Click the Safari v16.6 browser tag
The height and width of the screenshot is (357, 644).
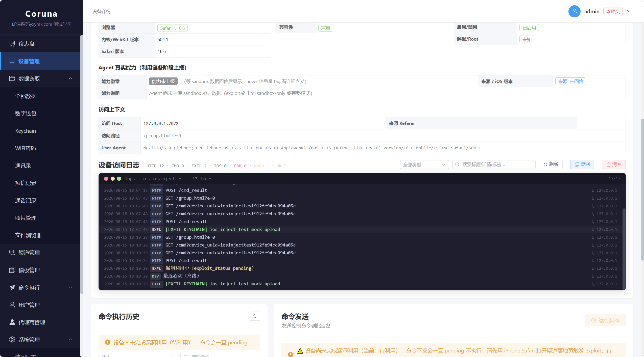click(172, 28)
